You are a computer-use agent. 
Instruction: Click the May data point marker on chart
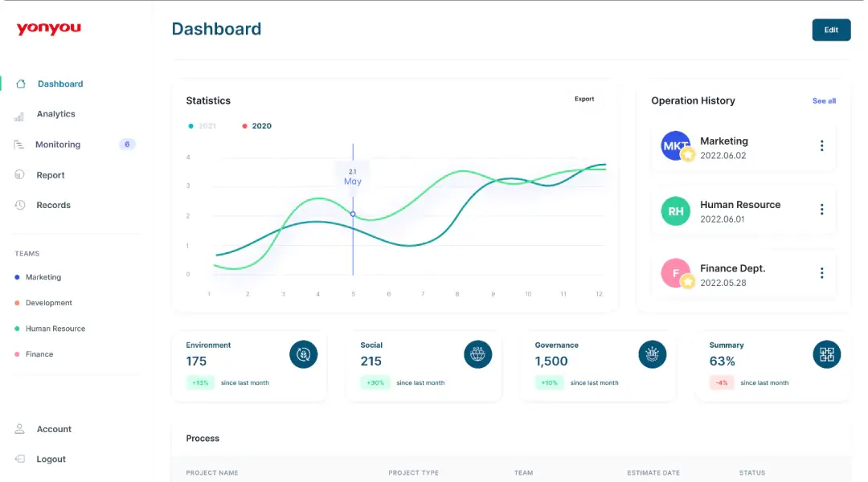pos(353,214)
